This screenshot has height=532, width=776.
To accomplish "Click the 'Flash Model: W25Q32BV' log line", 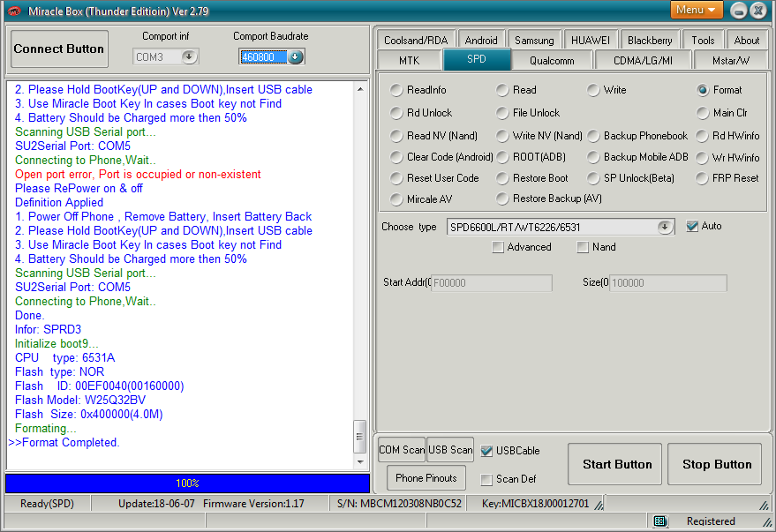I will point(80,400).
